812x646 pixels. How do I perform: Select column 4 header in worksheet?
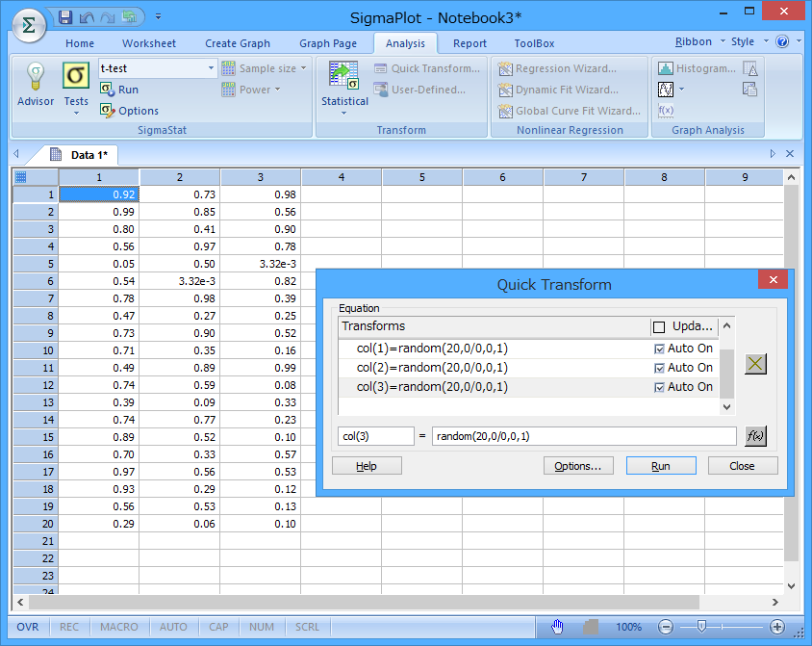click(342, 177)
